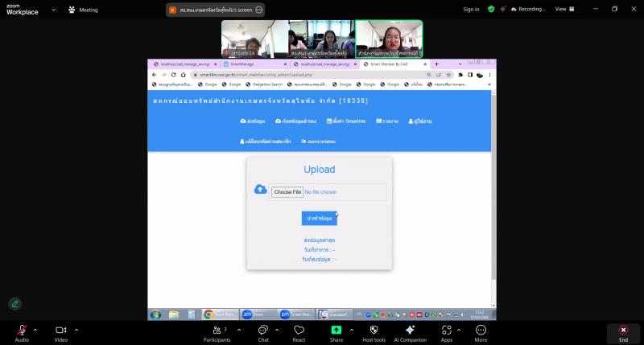Launch AI Companion sparkle icon

click(x=410, y=331)
